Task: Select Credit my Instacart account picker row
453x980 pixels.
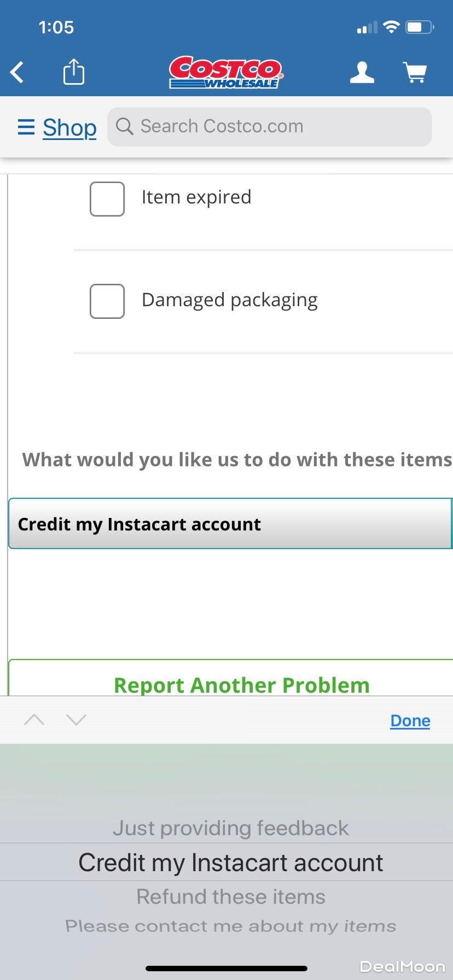Action: point(230,862)
